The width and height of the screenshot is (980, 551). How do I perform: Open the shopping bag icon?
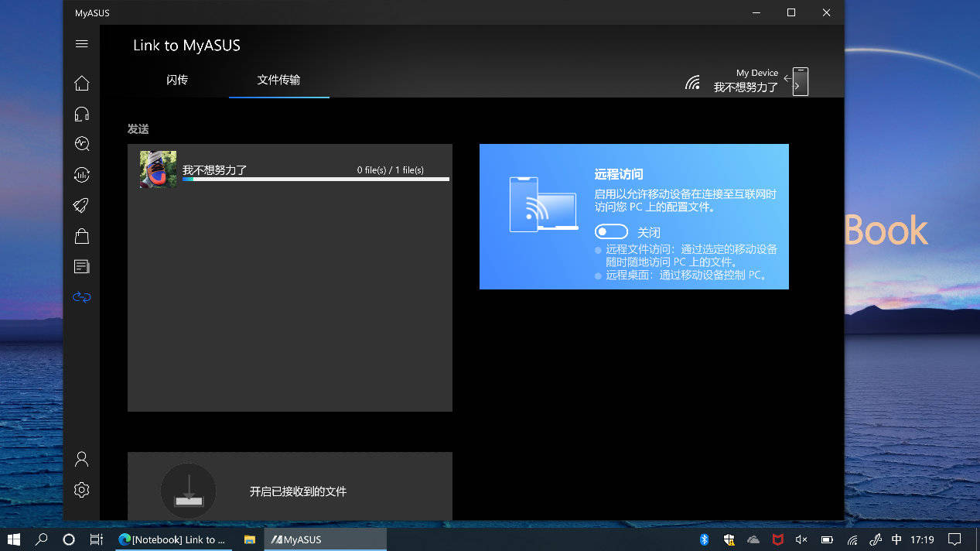(81, 236)
